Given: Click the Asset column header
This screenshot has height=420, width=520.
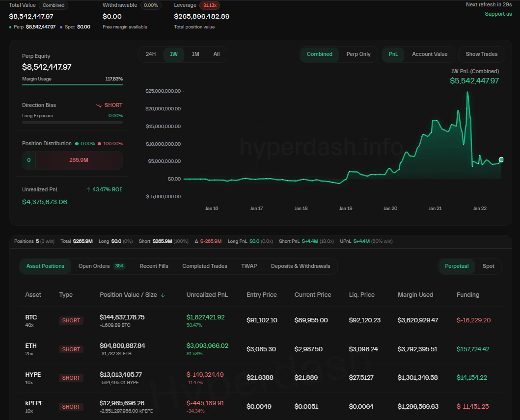Looking at the screenshot, I should pos(33,295).
